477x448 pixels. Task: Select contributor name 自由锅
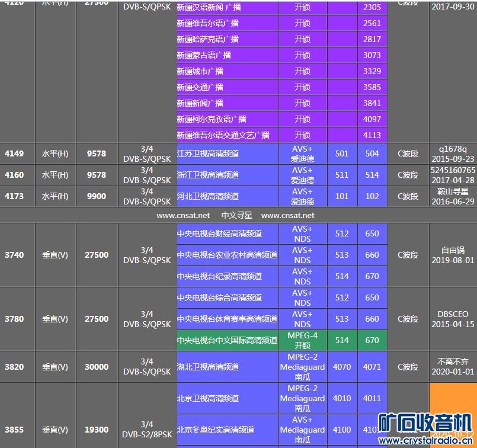453,250
